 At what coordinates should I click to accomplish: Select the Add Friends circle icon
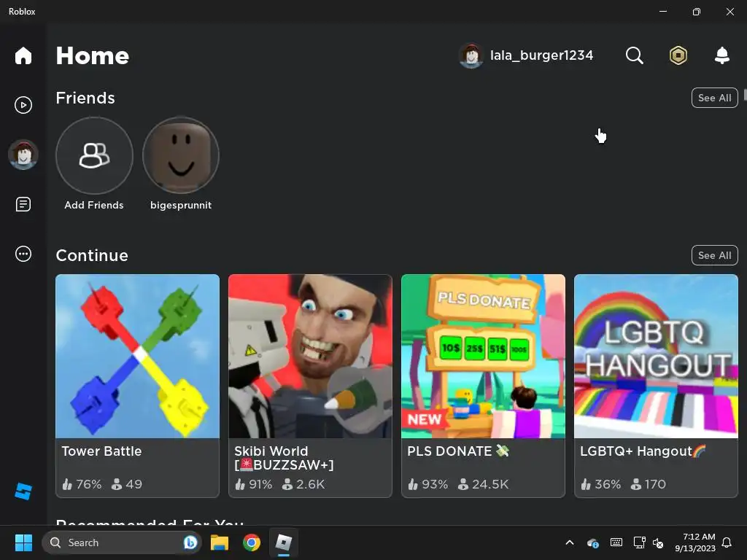[x=94, y=155]
